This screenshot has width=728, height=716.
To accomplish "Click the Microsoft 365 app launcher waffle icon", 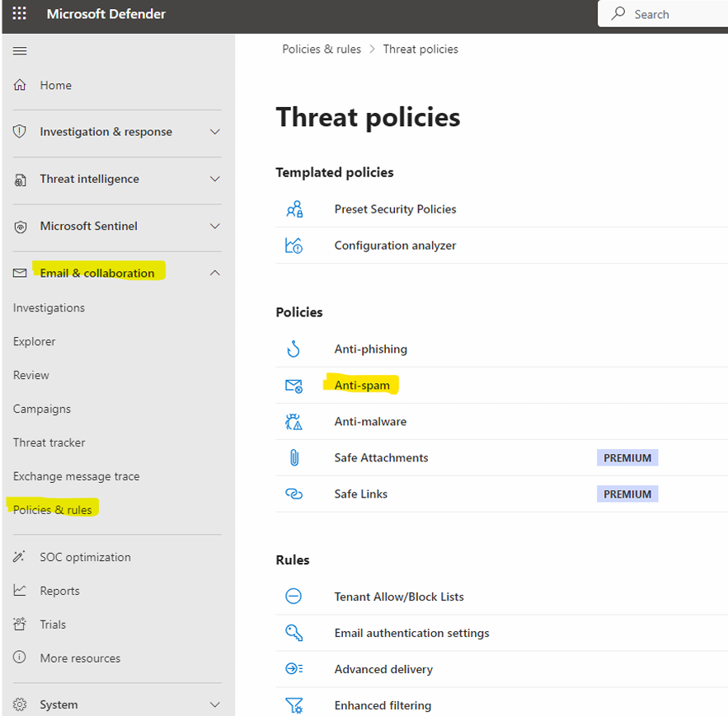I will point(19,14).
